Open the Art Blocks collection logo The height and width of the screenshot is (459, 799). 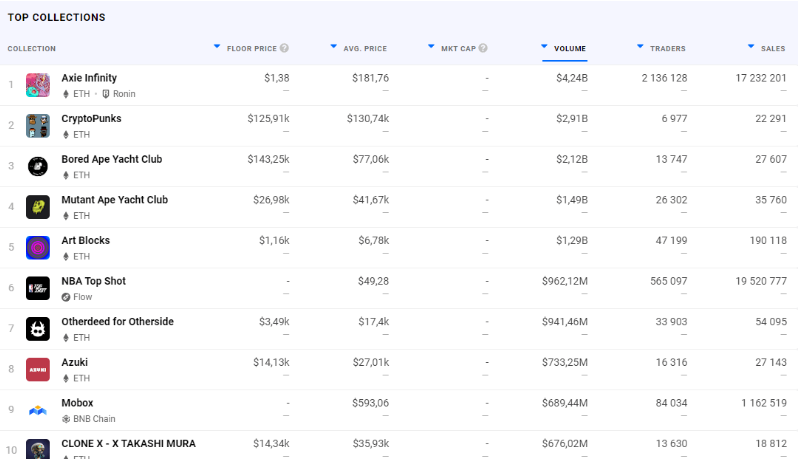tap(38, 248)
